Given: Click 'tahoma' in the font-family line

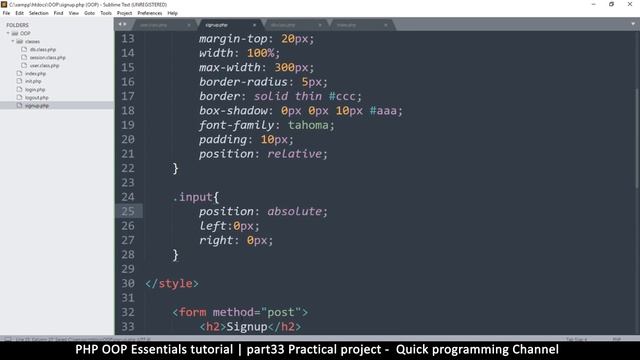Looking at the screenshot, I should point(308,125).
